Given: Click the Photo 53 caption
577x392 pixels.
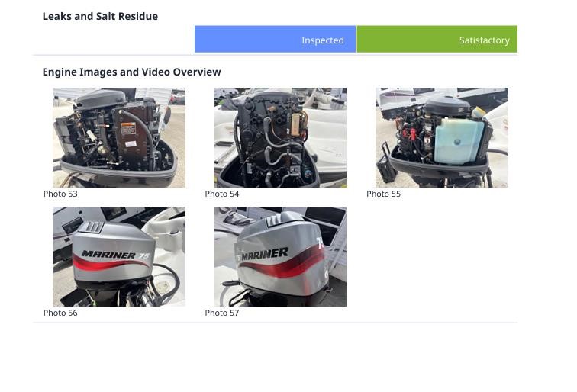Looking at the screenshot, I should coord(60,194).
